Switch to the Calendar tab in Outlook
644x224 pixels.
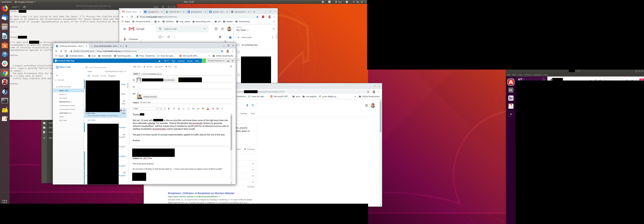click(181, 61)
